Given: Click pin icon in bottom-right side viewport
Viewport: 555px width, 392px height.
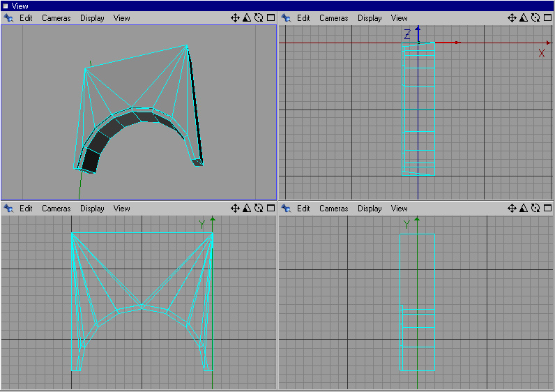Looking at the screenshot, I should point(286,209).
